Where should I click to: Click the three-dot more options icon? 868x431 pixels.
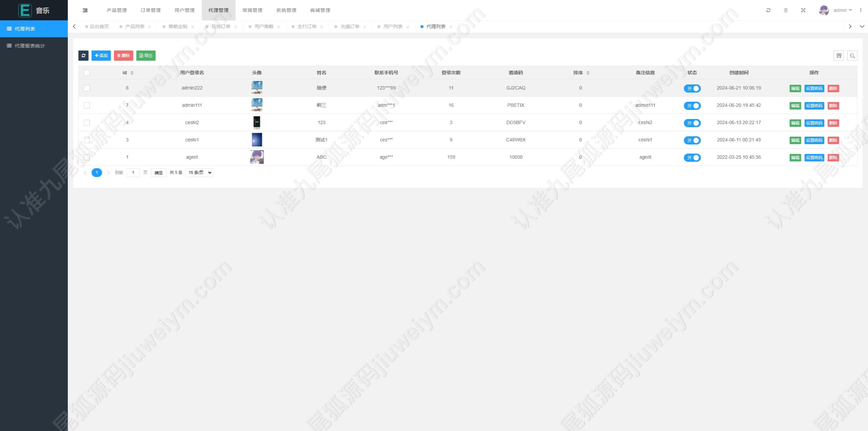(861, 10)
